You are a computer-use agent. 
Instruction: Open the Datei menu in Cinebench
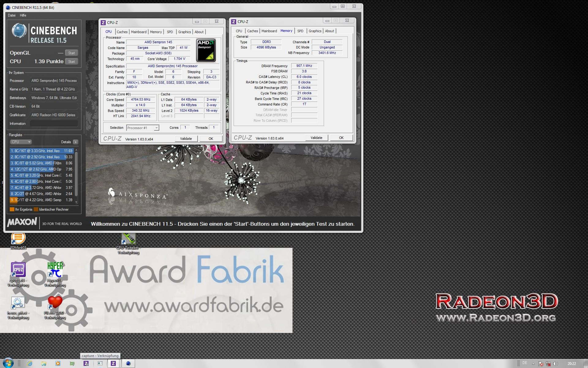pyautogui.click(x=12, y=15)
